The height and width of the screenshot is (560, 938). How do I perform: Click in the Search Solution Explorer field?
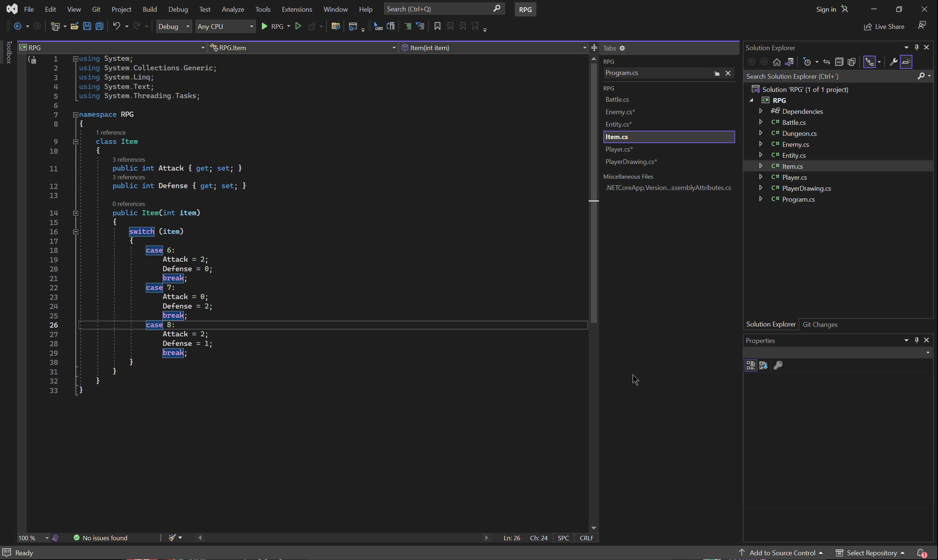coord(830,76)
